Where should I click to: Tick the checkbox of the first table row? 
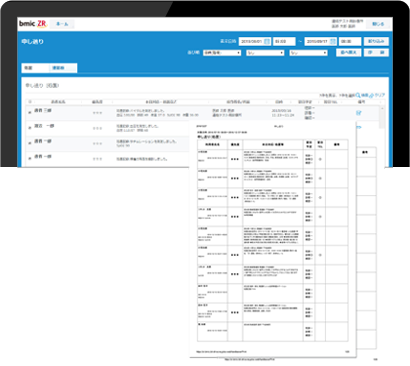30,112
